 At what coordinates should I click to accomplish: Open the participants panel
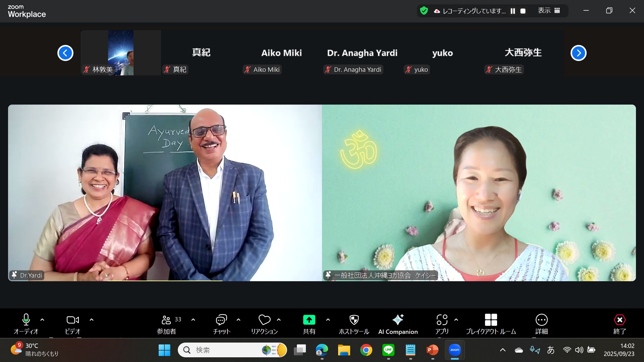[166, 324]
